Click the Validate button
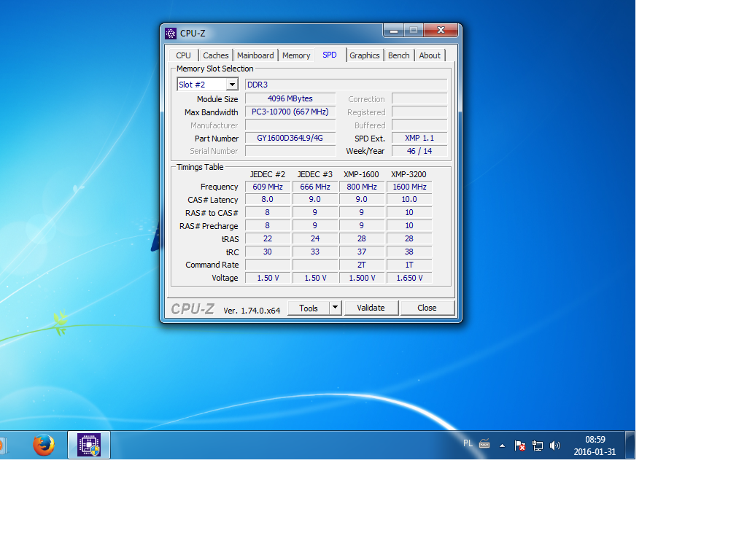The image size is (747, 560). (x=371, y=308)
